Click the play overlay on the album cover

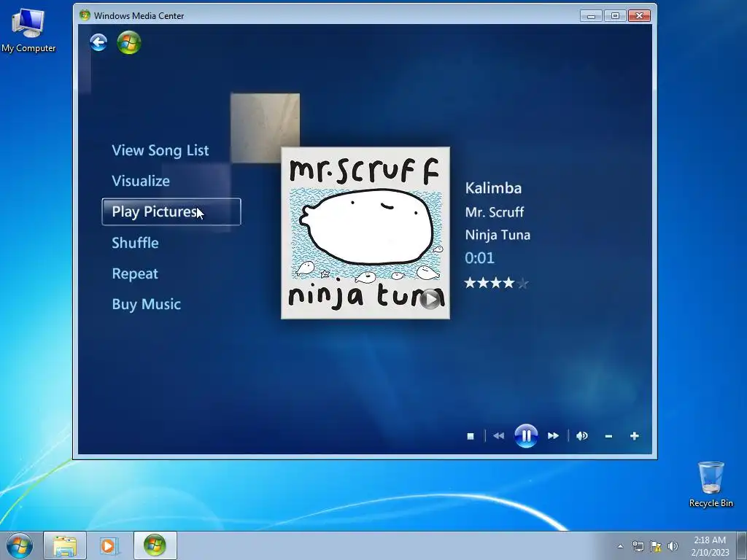click(x=430, y=299)
